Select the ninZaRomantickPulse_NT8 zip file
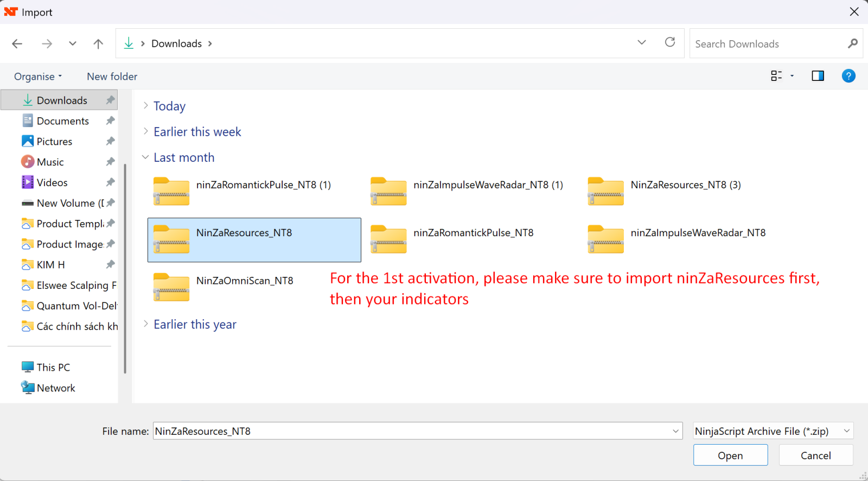The image size is (868, 481). coord(471,240)
